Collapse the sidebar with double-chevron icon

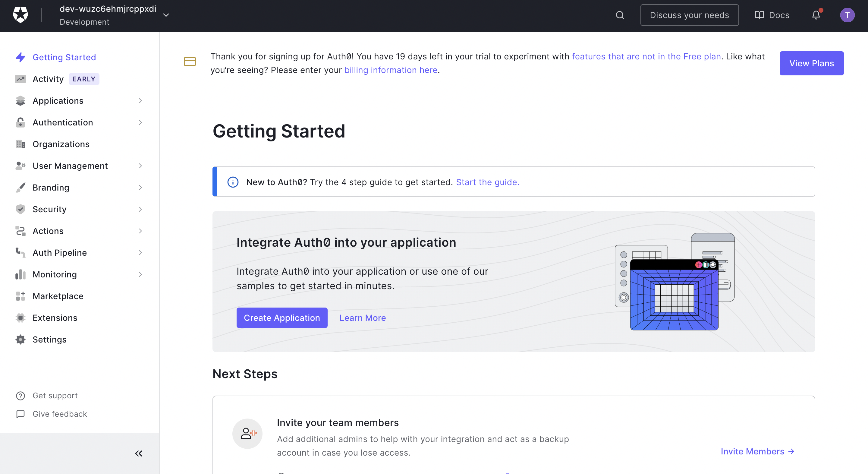139,453
